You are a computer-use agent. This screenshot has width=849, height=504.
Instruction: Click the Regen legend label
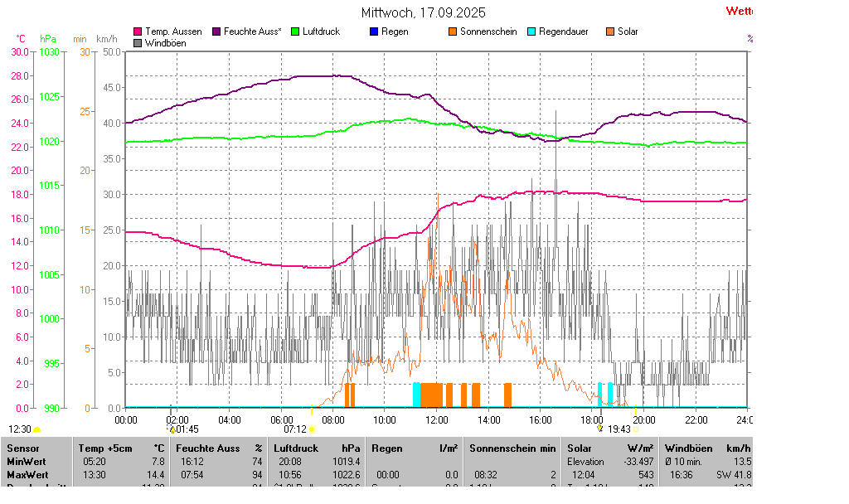[395, 31]
